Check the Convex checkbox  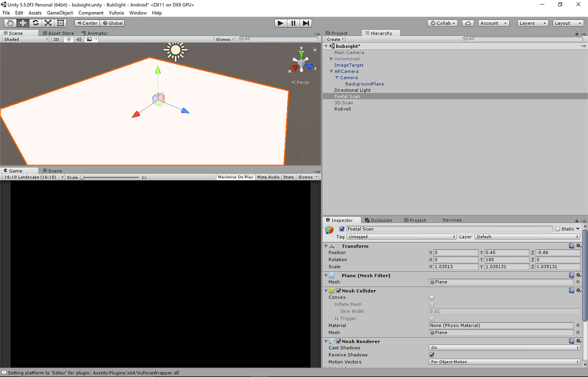(431, 297)
